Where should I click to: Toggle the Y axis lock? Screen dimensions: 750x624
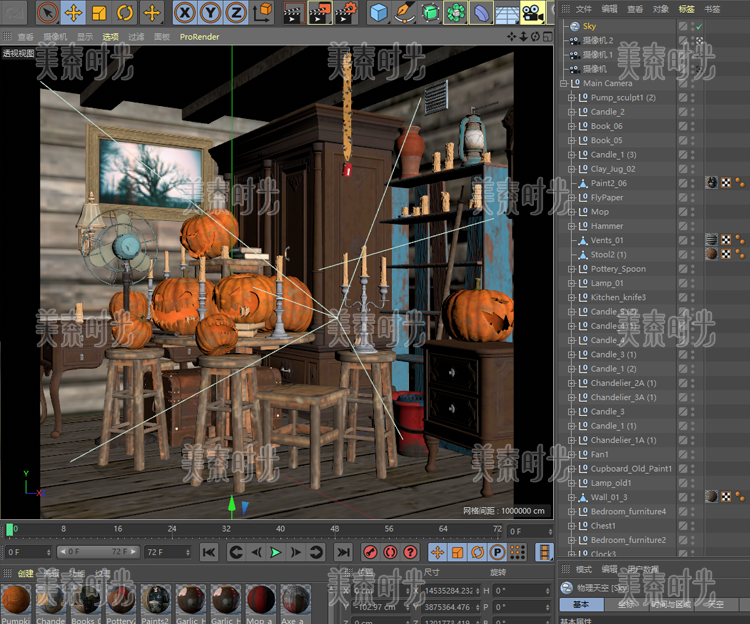coord(210,13)
